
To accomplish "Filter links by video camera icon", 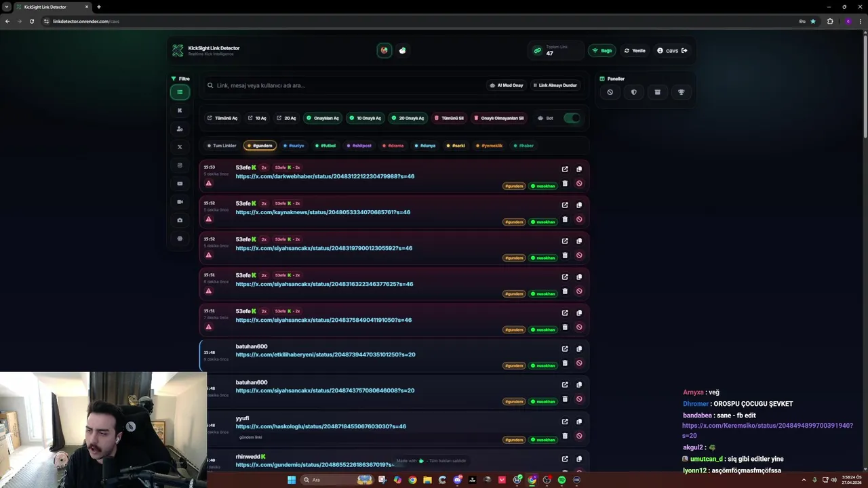I will (180, 202).
